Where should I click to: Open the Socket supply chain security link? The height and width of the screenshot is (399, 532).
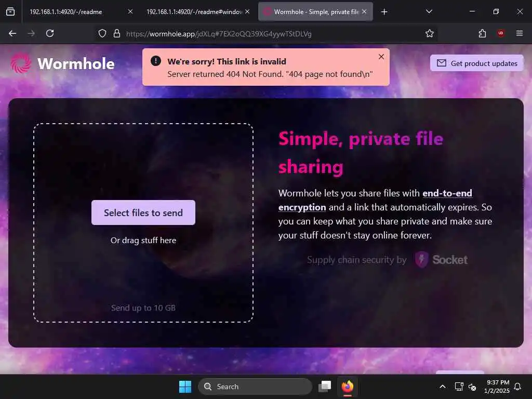click(387, 260)
